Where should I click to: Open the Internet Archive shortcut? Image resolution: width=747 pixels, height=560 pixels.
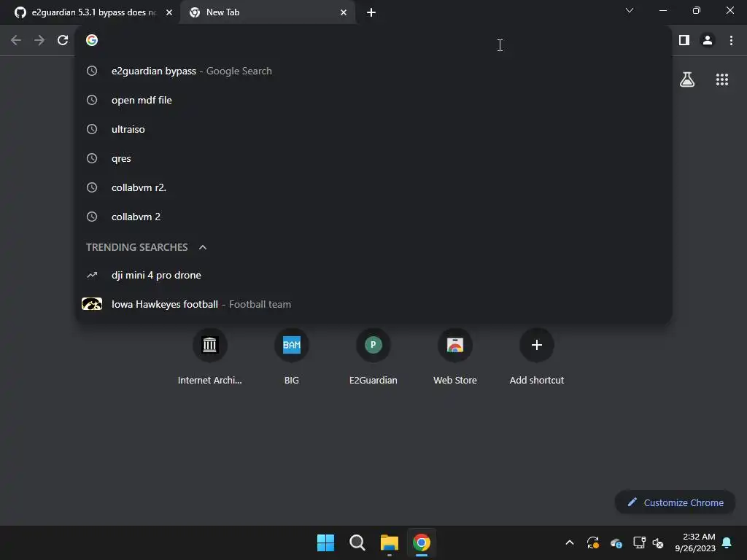pos(209,357)
